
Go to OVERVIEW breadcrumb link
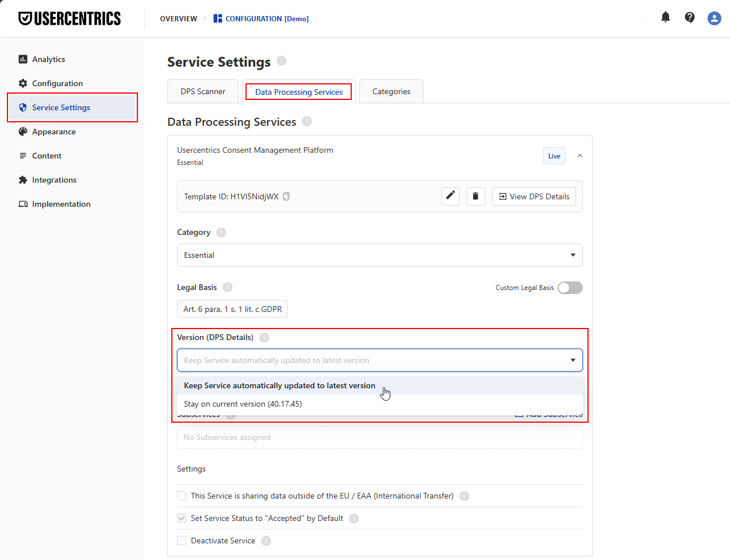click(x=178, y=18)
